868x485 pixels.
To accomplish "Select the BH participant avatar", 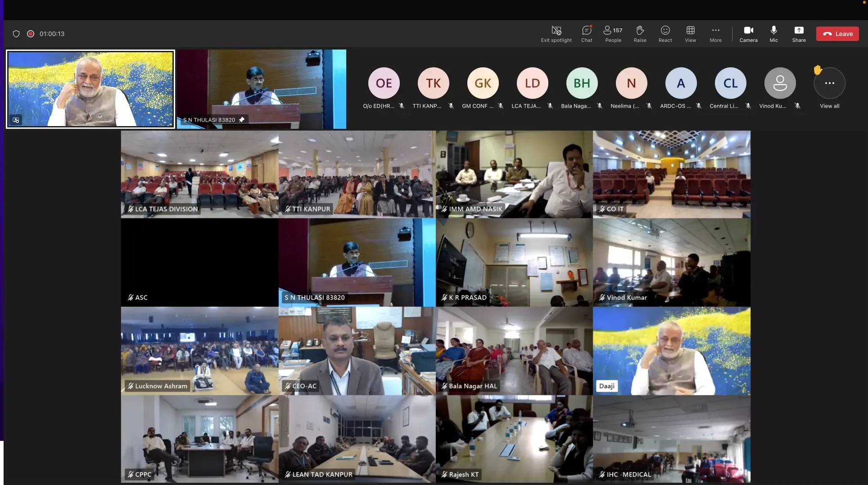I will click(582, 83).
